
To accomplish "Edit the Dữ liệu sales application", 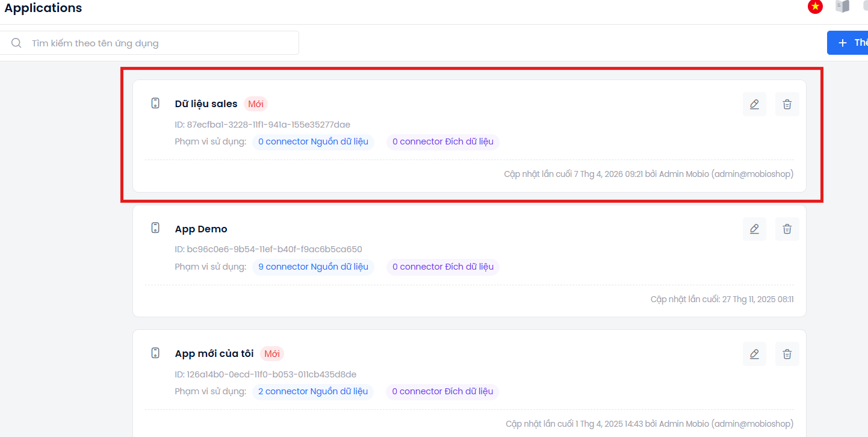I will [754, 104].
